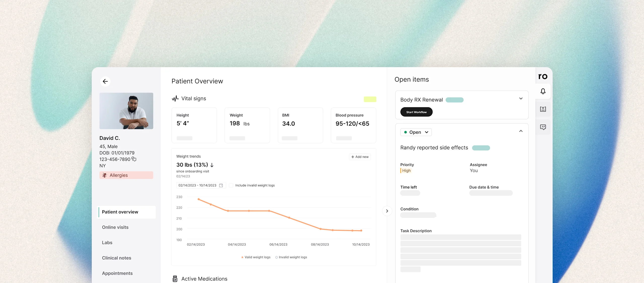Click the ro logo

(543, 76)
